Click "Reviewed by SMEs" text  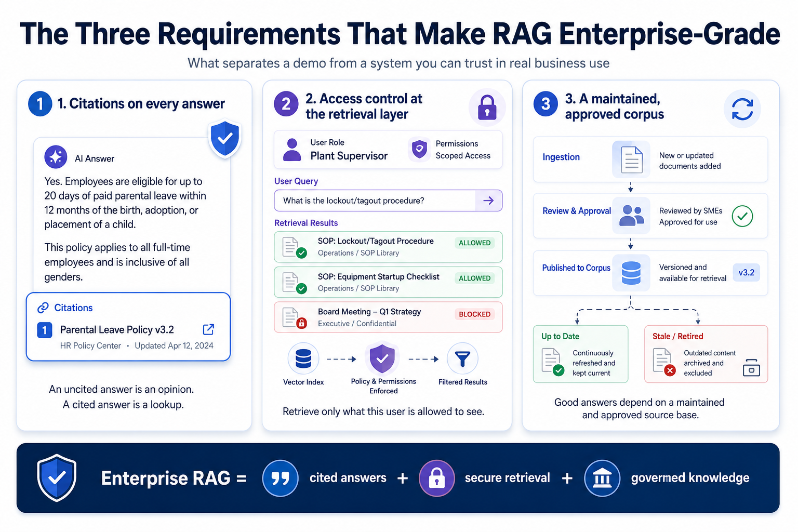pyautogui.click(x=690, y=210)
